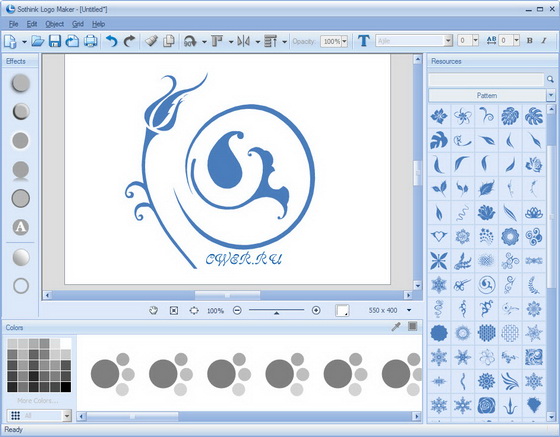The image size is (560, 437).
Task: Apply the first shadow effect in the Effects panel
Action: [21, 83]
